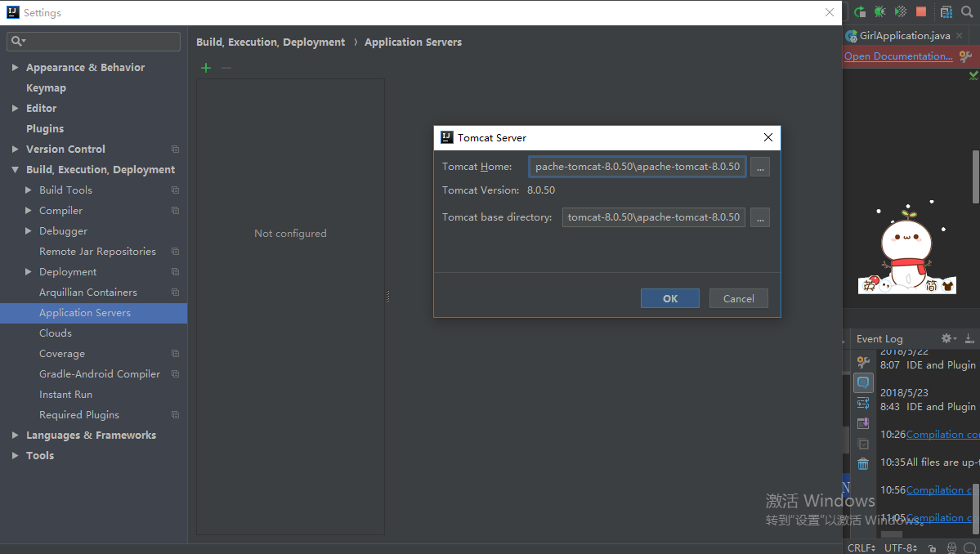Browse for Tomcat base directory
This screenshot has width=980, height=554.
pyautogui.click(x=760, y=217)
